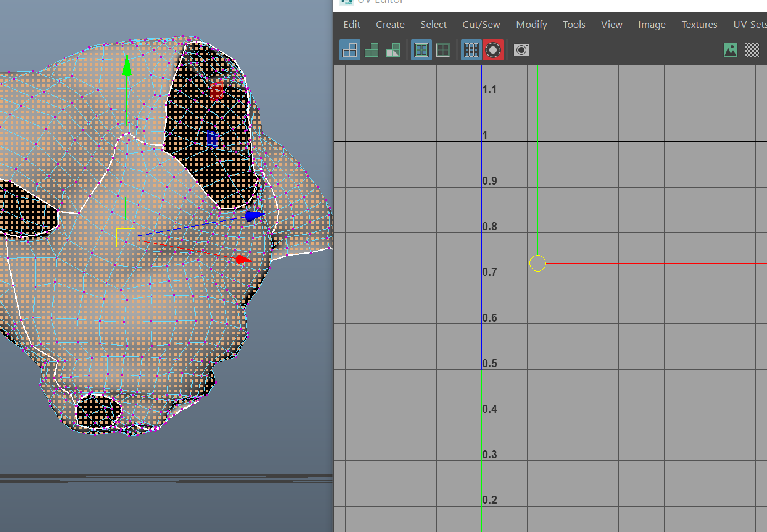Click the yellow circle UV manipulator handle
The image size is (767, 532).
537,264
